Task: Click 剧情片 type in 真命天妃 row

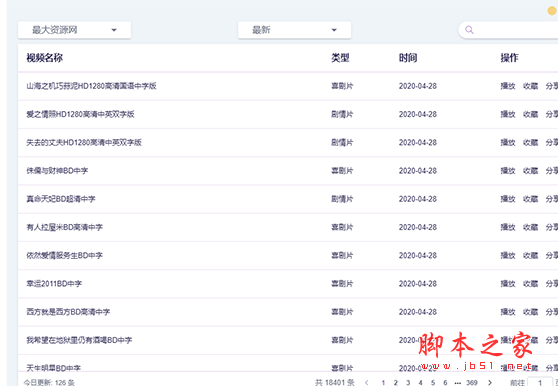Action: click(x=342, y=199)
